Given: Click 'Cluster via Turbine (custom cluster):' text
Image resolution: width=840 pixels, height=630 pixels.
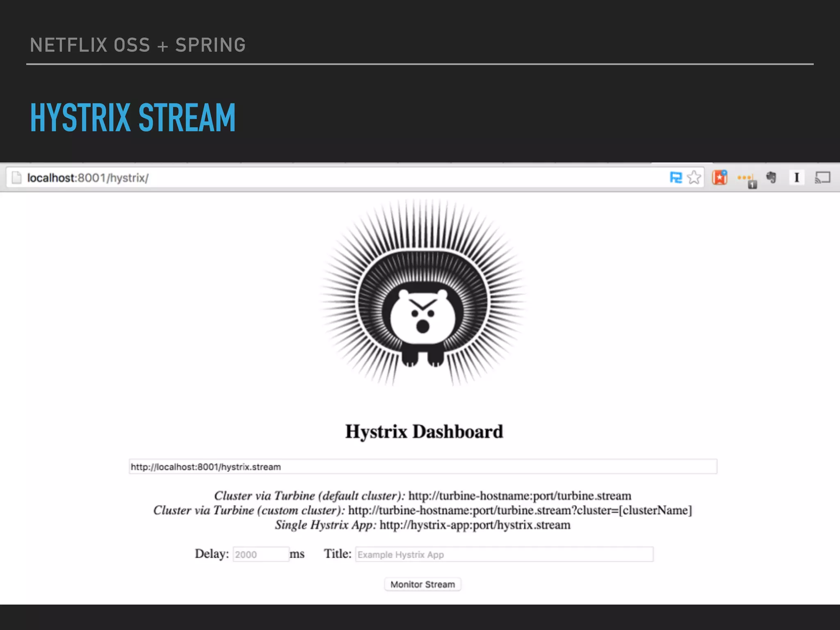Looking at the screenshot, I should coord(249,511).
